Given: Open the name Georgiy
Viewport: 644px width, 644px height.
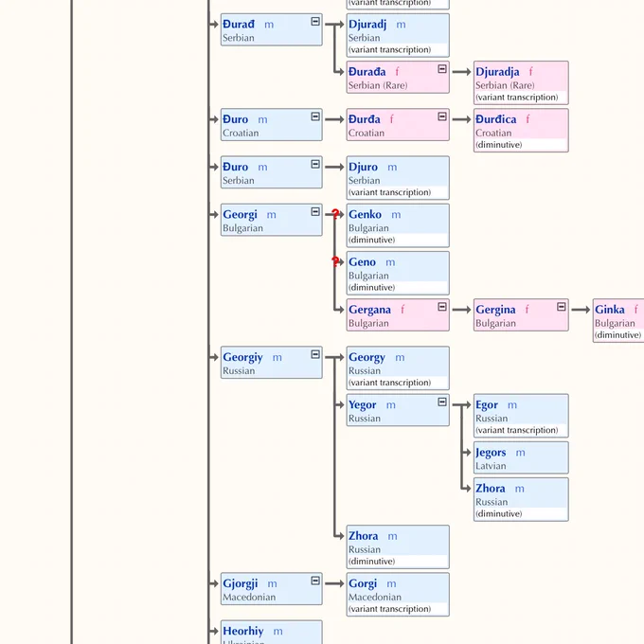Looking at the screenshot, I should coord(242,358).
